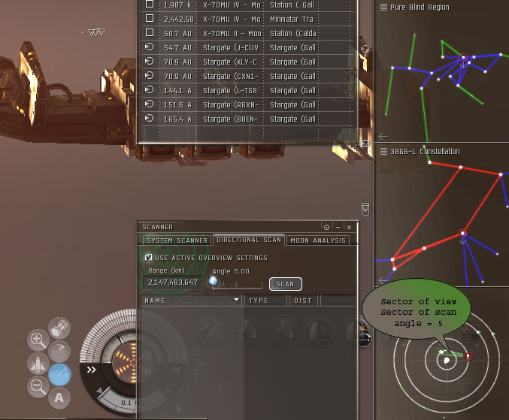Toggle Use Active Overview Settings checkbox

(148, 258)
